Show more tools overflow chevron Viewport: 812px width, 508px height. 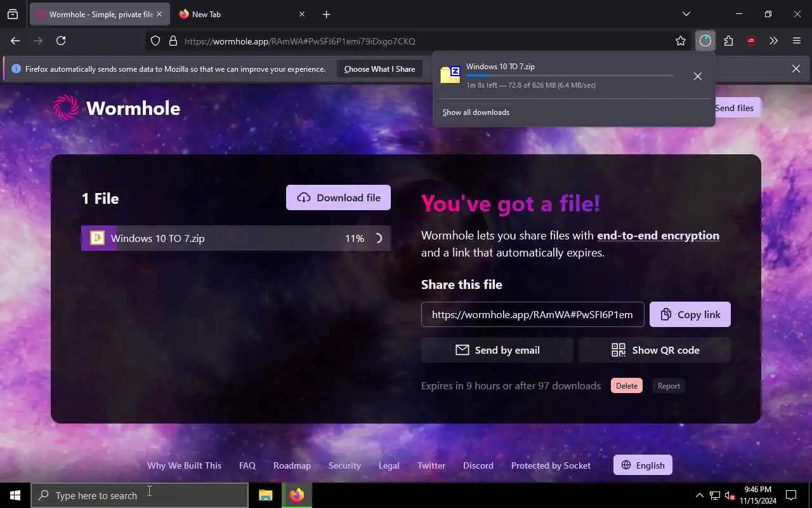click(773, 41)
